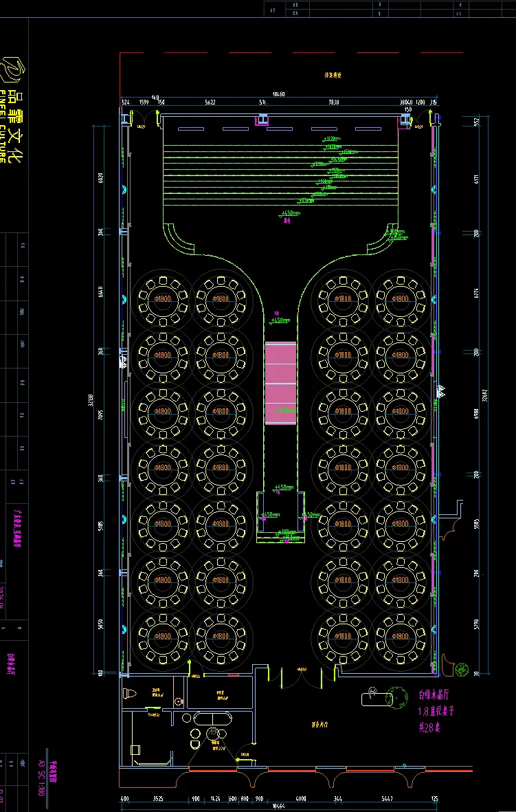
Task: Click the 5622 dimension along top wall
Action: click(210, 102)
